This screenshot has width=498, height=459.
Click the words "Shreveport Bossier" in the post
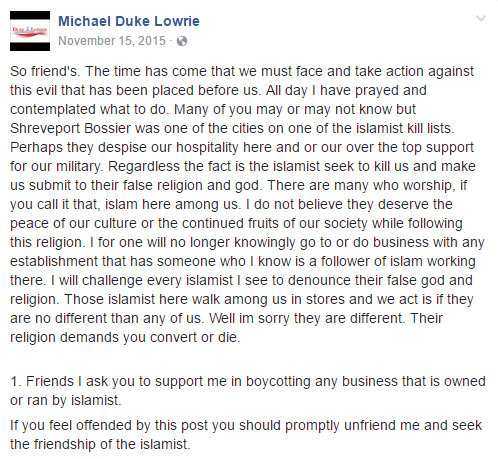pos(70,128)
